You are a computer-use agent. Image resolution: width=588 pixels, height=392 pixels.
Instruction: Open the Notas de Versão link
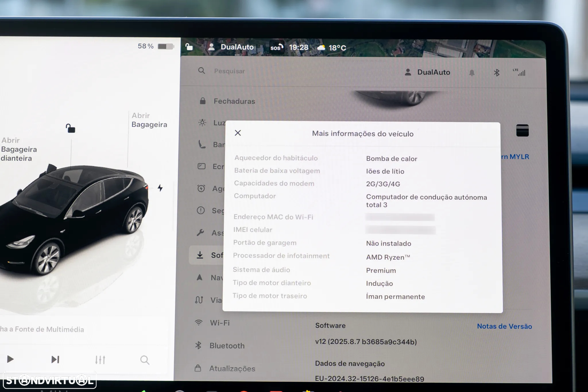pyautogui.click(x=504, y=327)
